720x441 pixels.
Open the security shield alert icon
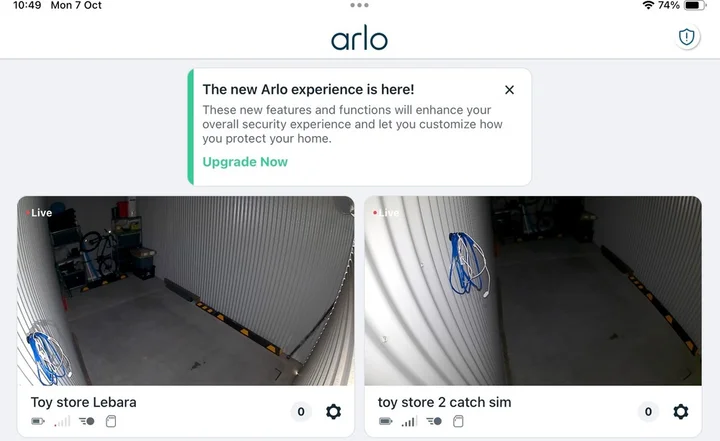click(686, 37)
